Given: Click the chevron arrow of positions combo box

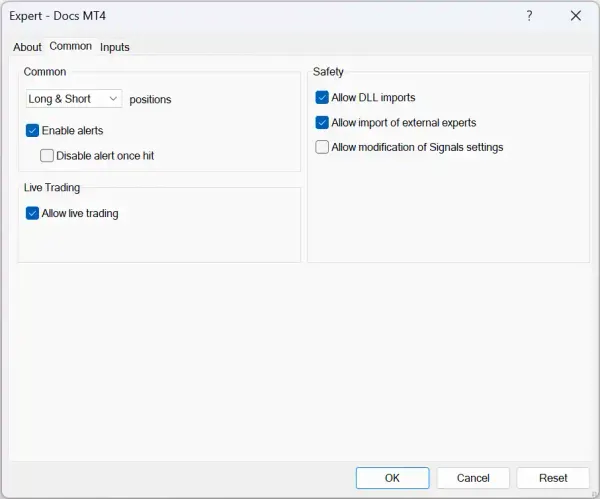Looking at the screenshot, I should (111, 99).
